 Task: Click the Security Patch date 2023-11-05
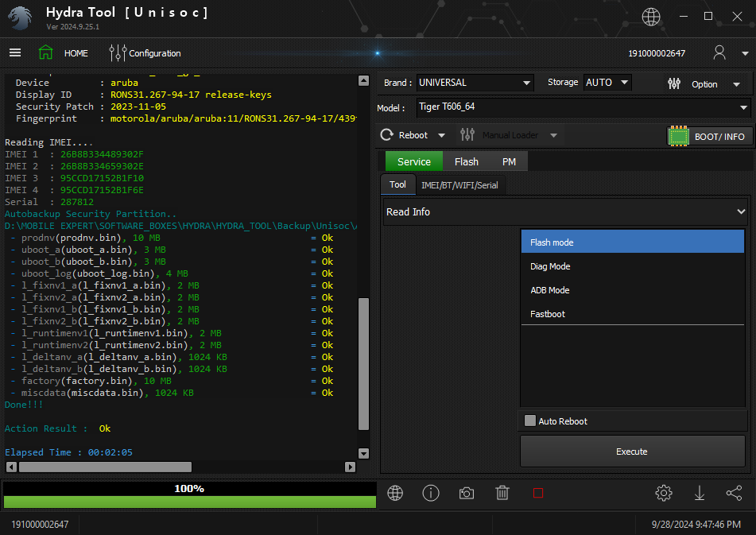138,107
